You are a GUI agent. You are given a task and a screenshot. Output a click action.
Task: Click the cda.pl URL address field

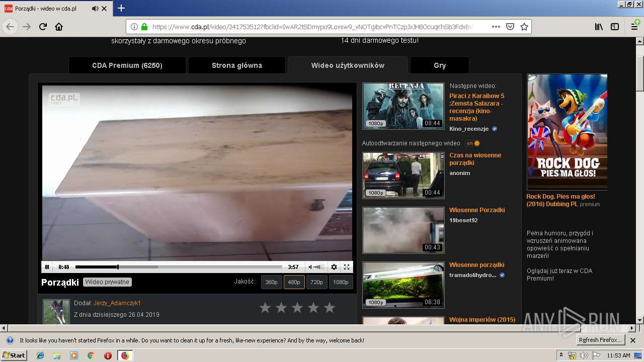(x=312, y=27)
